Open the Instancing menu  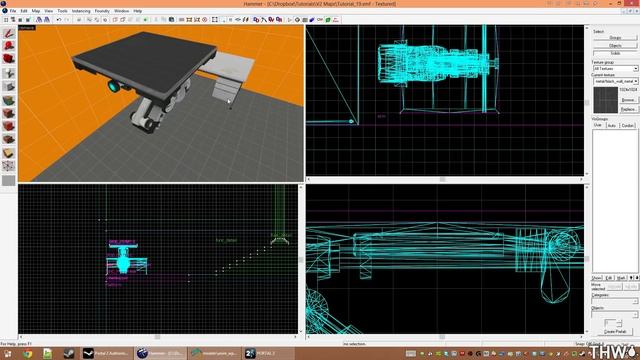81,11
